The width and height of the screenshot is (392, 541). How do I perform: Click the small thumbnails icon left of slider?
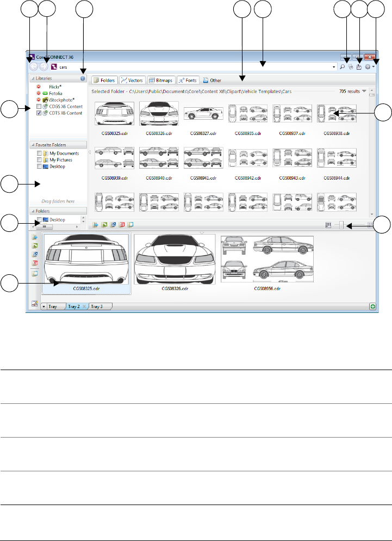click(x=328, y=225)
